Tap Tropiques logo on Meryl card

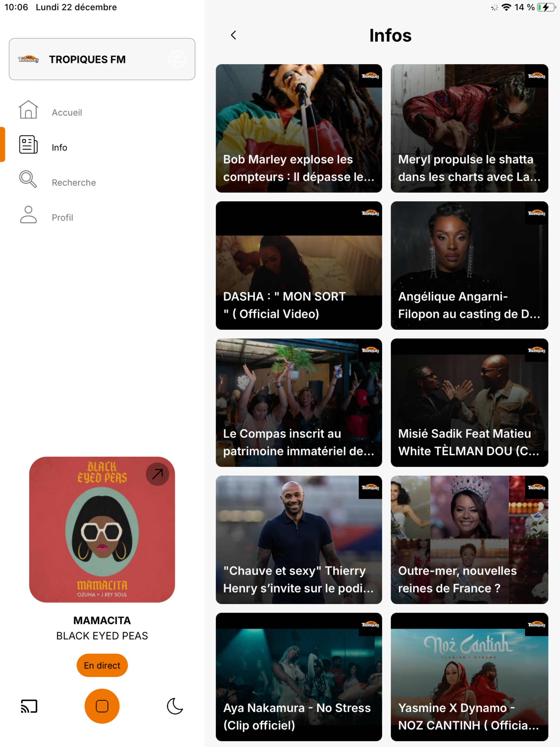536,76
